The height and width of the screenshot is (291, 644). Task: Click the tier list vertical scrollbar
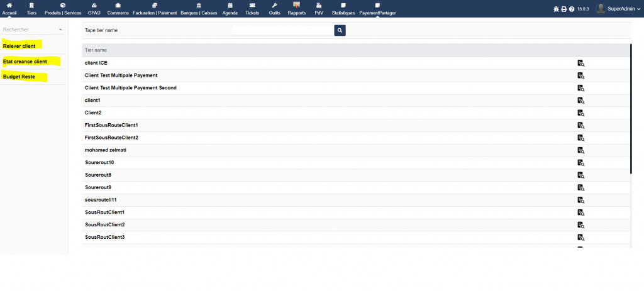(631, 107)
